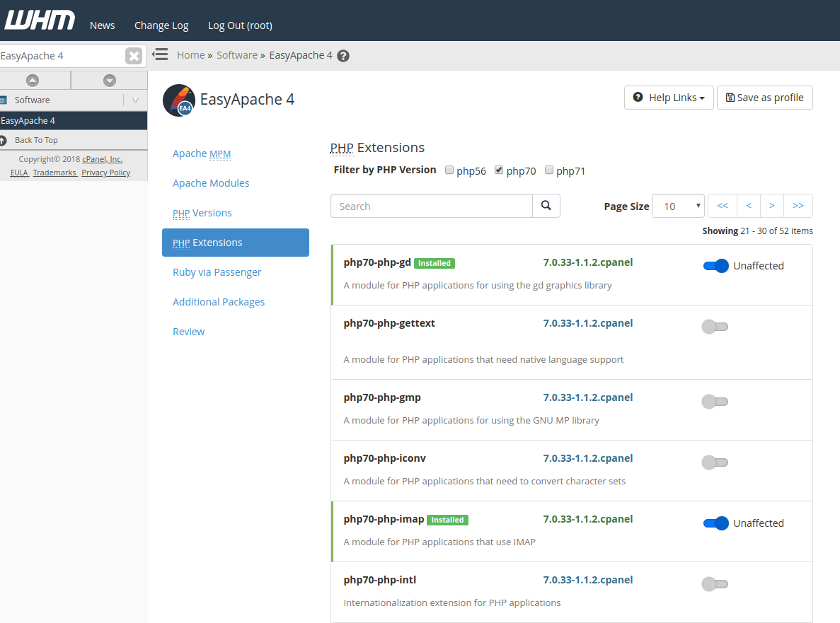Open the Apache Modules section
The height and width of the screenshot is (623, 840).
pyautogui.click(x=211, y=183)
